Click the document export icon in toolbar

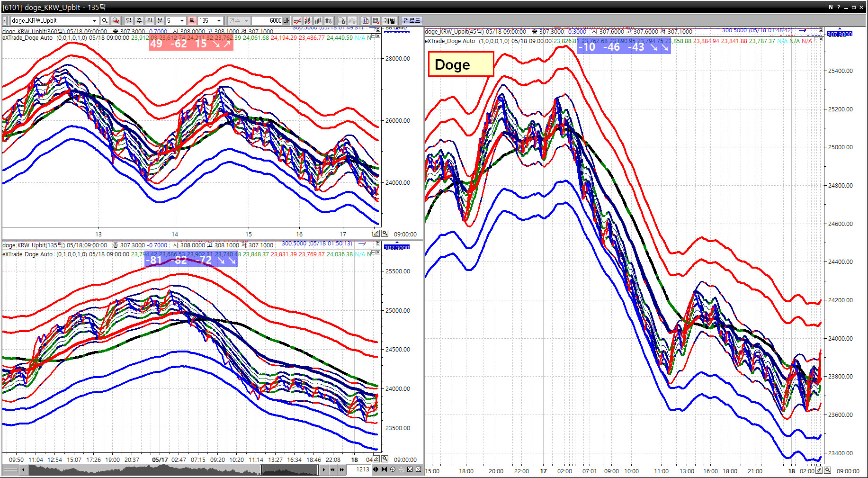pos(342,20)
